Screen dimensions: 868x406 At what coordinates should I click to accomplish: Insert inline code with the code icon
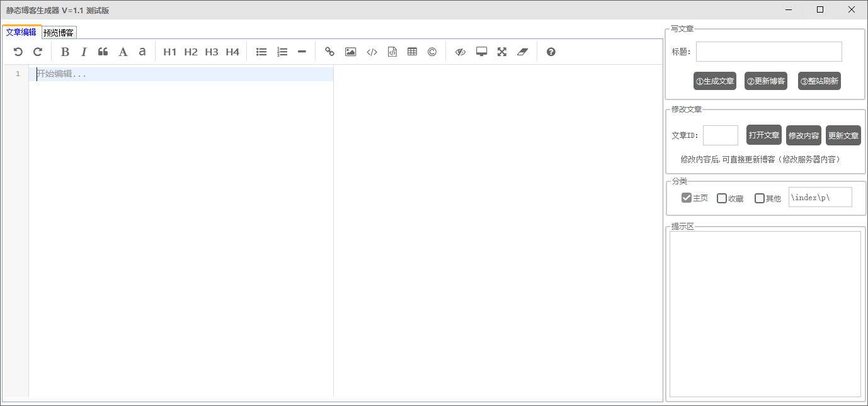pos(372,52)
